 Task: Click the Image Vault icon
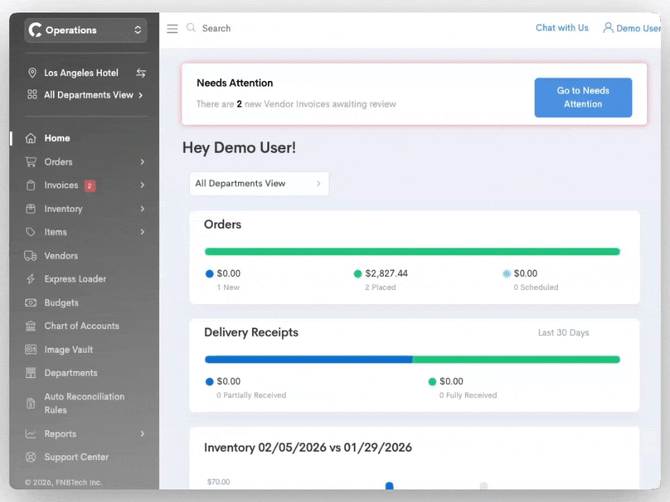pos(31,350)
